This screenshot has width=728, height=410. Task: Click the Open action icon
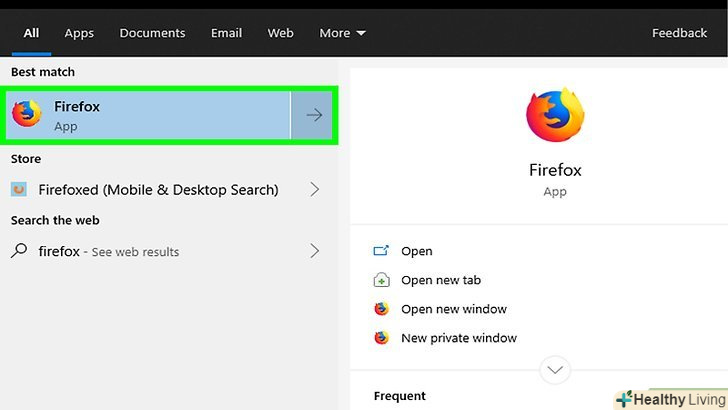[381, 251]
